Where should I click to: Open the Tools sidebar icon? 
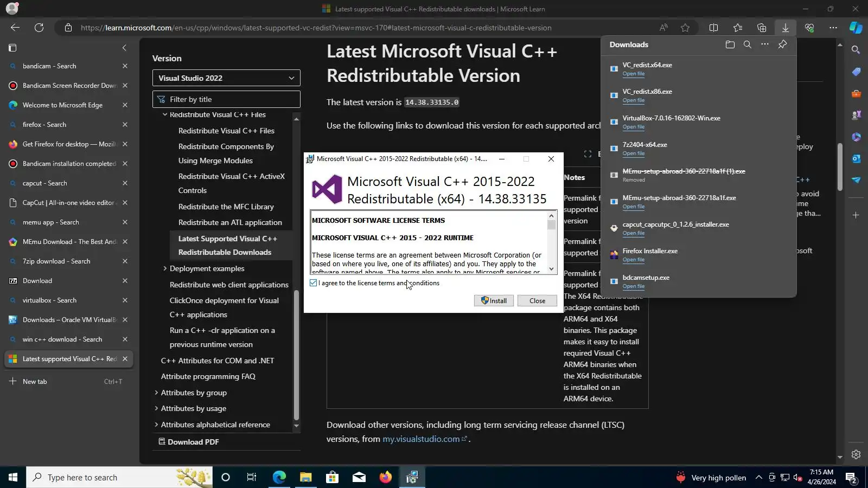click(x=856, y=94)
